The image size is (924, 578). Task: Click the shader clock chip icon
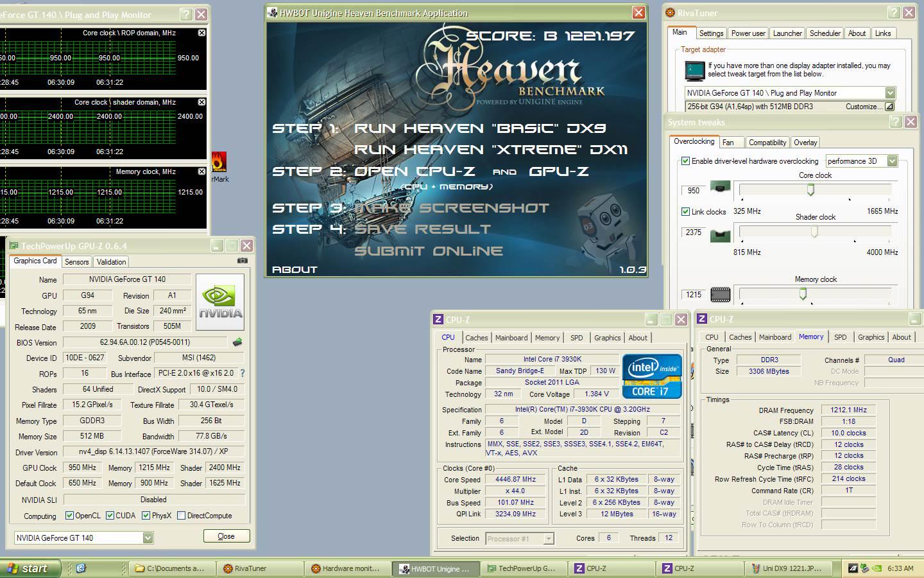[x=721, y=235]
